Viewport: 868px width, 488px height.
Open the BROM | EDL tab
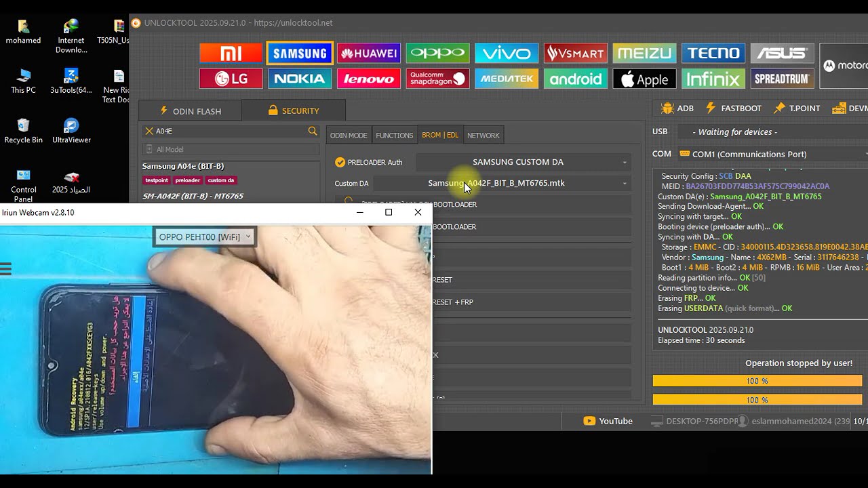click(440, 136)
